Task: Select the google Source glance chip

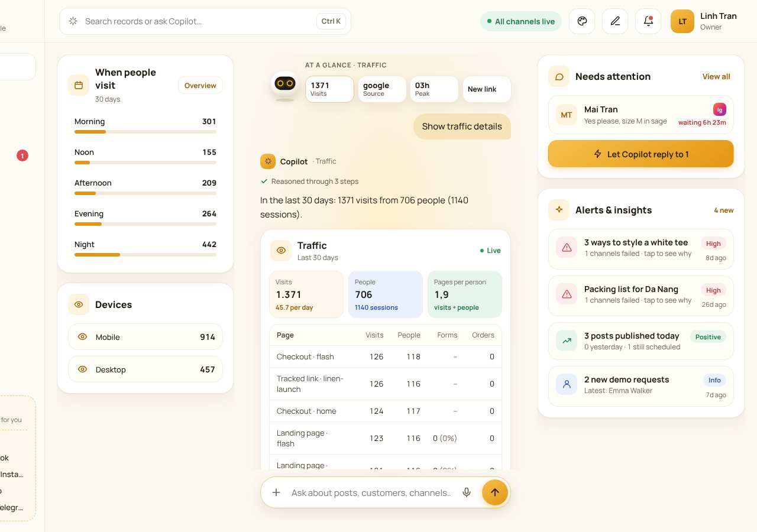Action: click(x=382, y=89)
